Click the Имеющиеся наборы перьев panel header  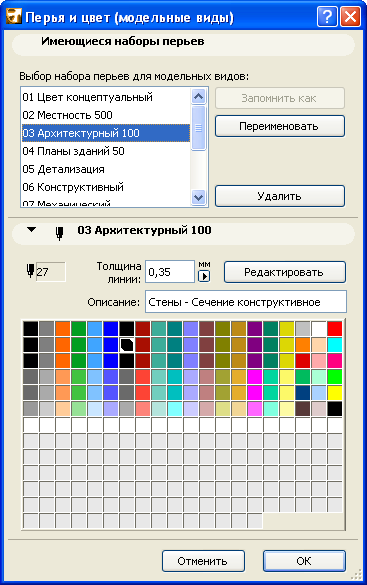point(183,45)
